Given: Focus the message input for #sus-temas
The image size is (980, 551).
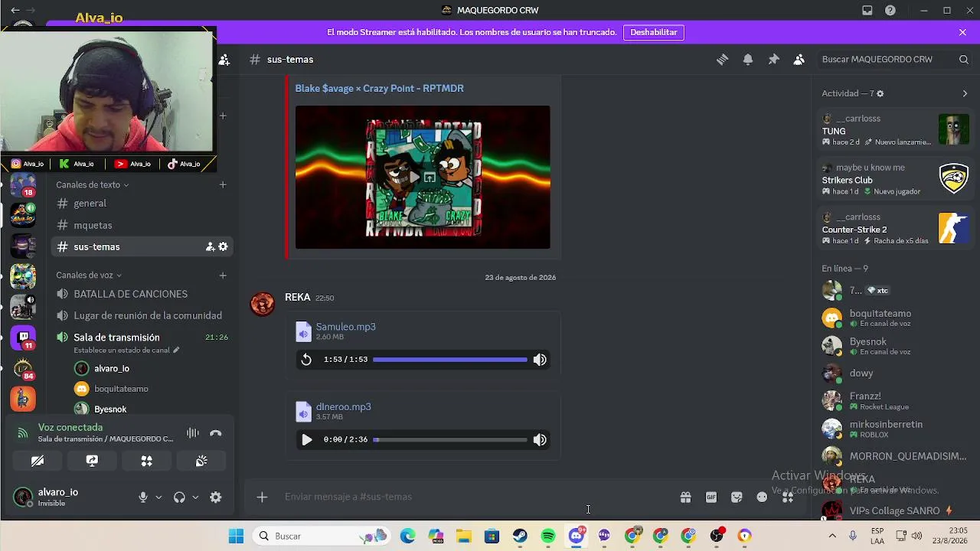Looking at the screenshot, I should [475, 497].
